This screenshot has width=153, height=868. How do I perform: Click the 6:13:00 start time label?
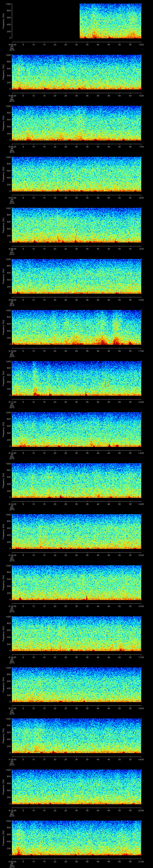pos(12,504)
